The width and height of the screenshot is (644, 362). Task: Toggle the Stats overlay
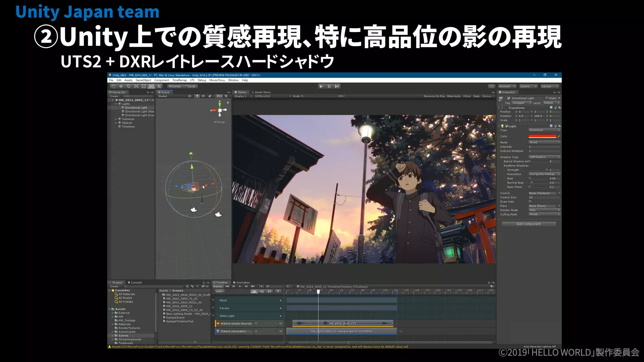[x=476, y=96]
